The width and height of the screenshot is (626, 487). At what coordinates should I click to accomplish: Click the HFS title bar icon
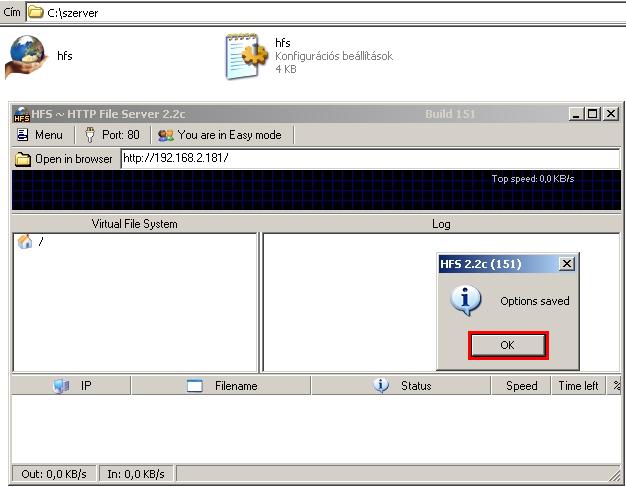tap(22, 115)
